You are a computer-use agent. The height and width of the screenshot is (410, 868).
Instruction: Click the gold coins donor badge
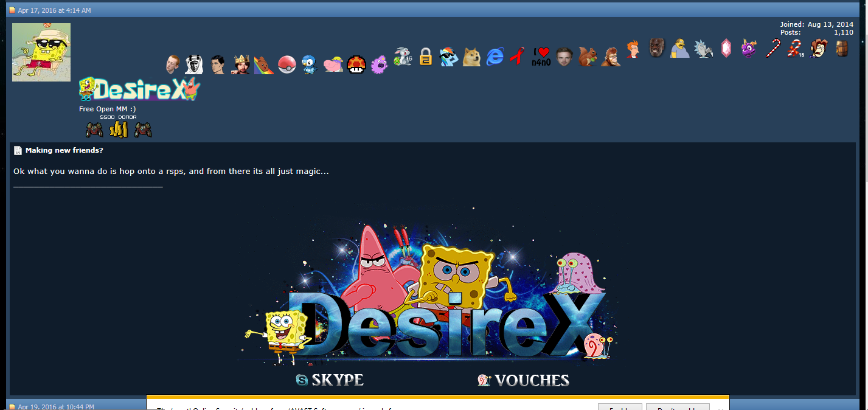[x=119, y=130]
